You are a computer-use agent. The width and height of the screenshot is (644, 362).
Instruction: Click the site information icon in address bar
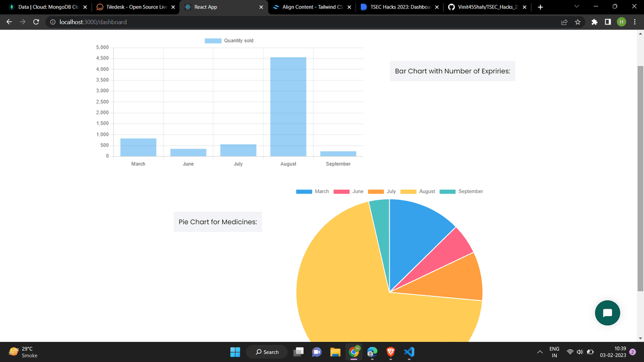[52, 22]
